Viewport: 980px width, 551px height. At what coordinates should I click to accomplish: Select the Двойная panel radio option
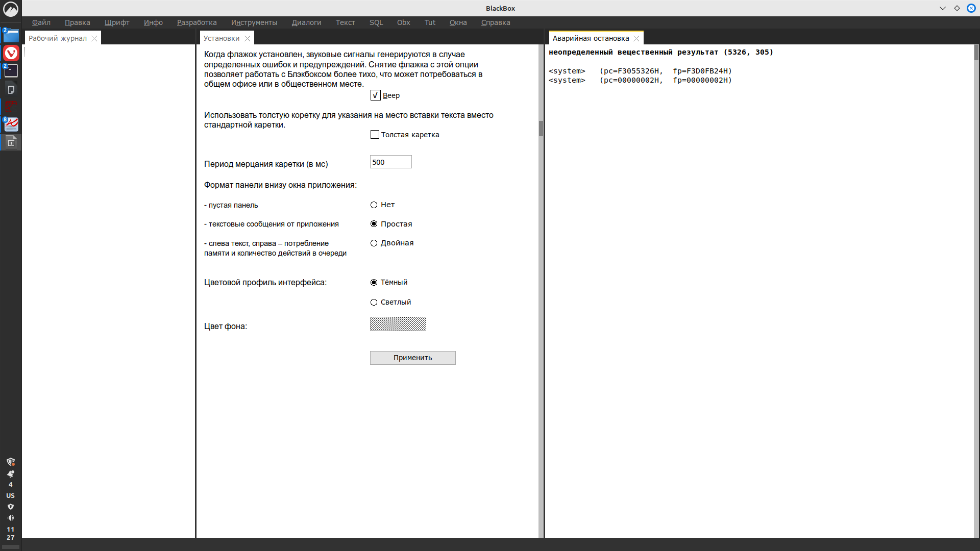point(374,243)
